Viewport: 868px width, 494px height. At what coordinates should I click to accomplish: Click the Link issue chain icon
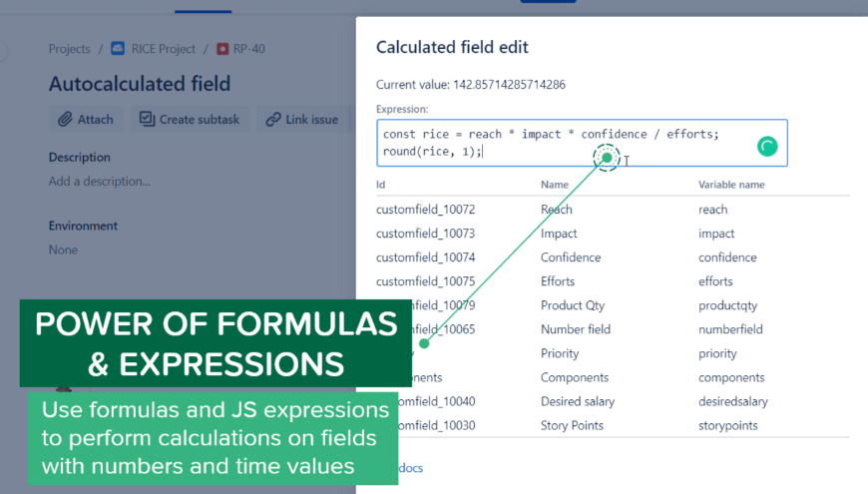click(273, 119)
